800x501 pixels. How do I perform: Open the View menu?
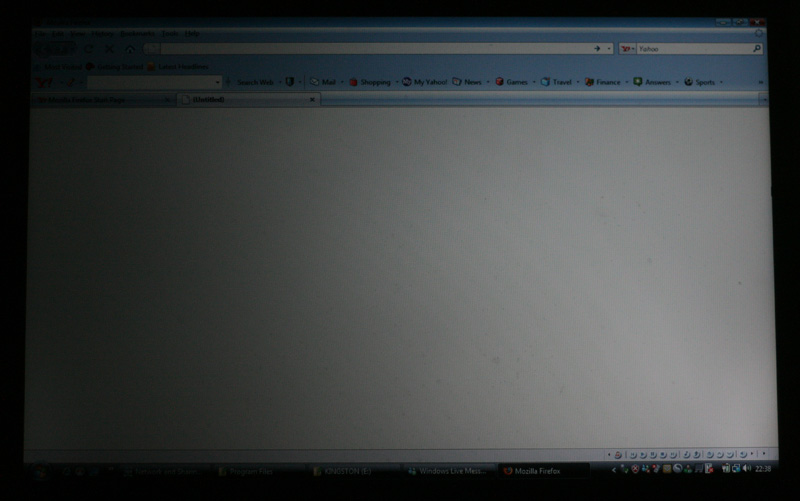click(x=78, y=33)
